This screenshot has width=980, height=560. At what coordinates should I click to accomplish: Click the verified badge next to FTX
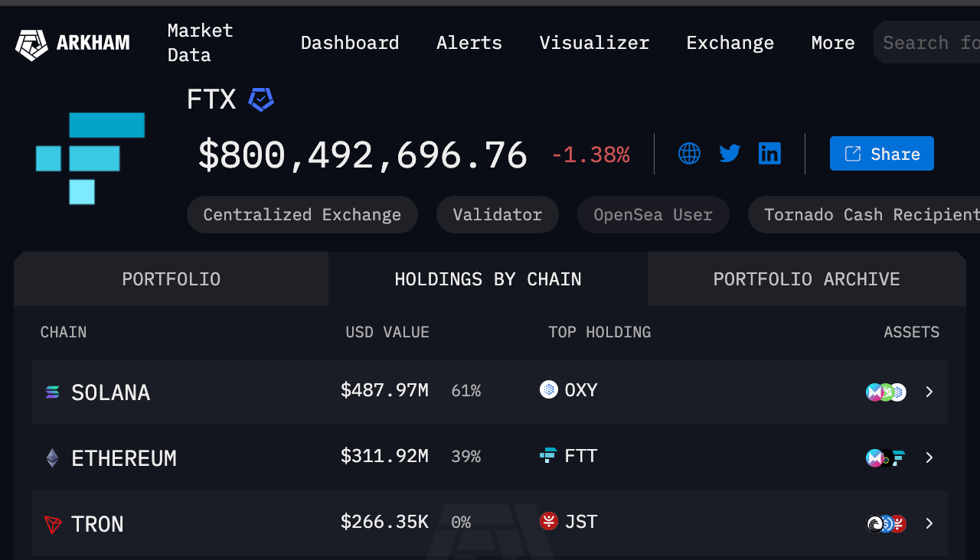tap(260, 99)
